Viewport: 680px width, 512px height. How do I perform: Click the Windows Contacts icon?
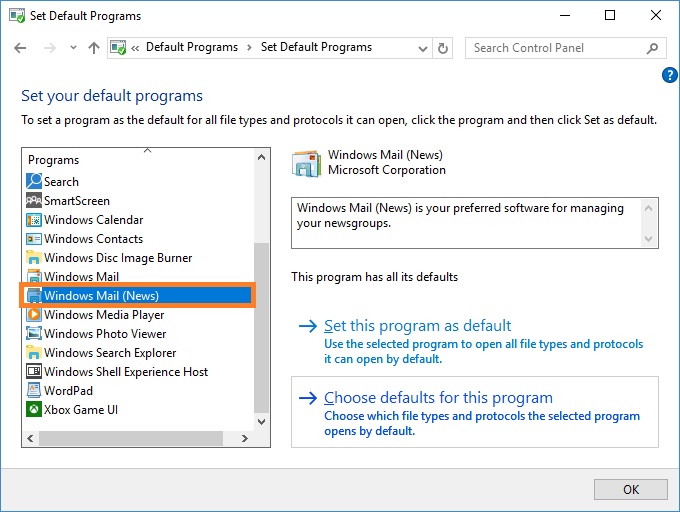tap(34, 239)
